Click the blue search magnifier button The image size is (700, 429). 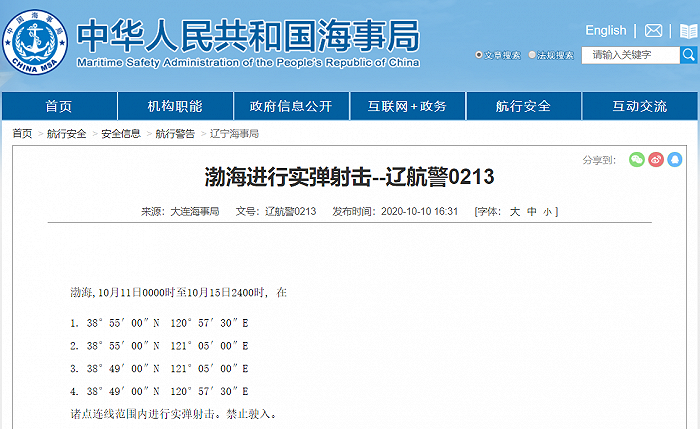tap(688, 55)
